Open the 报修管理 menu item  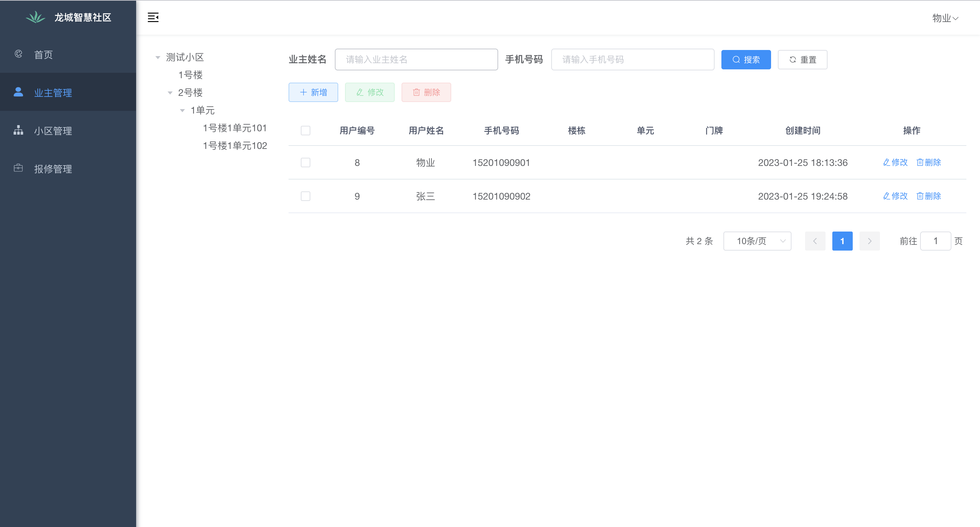[x=68, y=168]
